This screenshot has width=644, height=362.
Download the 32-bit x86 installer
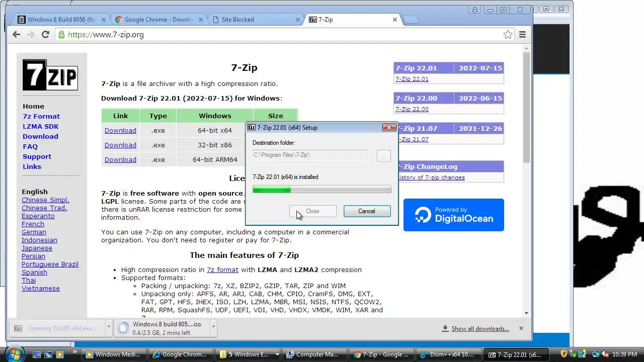(120, 145)
